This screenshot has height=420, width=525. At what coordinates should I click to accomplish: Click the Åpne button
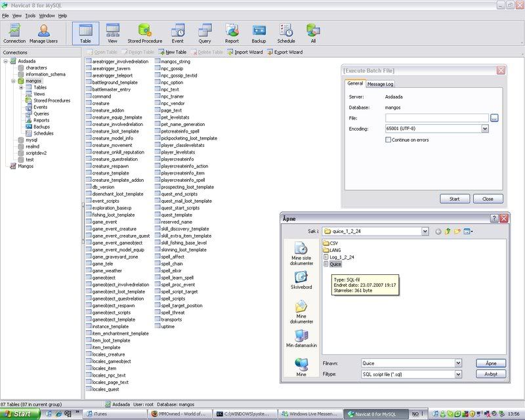coord(491,363)
